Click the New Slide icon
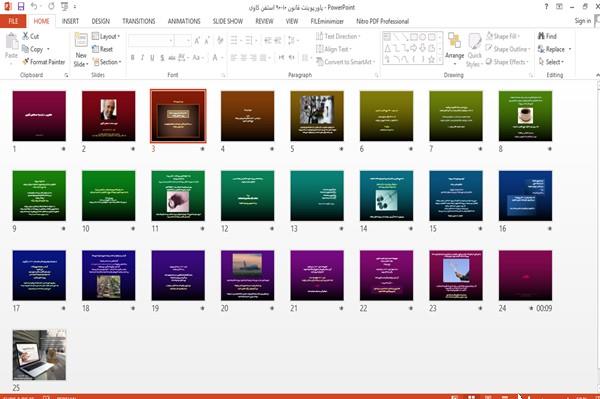This screenshot has height=399, width=600. coord(81,41)
